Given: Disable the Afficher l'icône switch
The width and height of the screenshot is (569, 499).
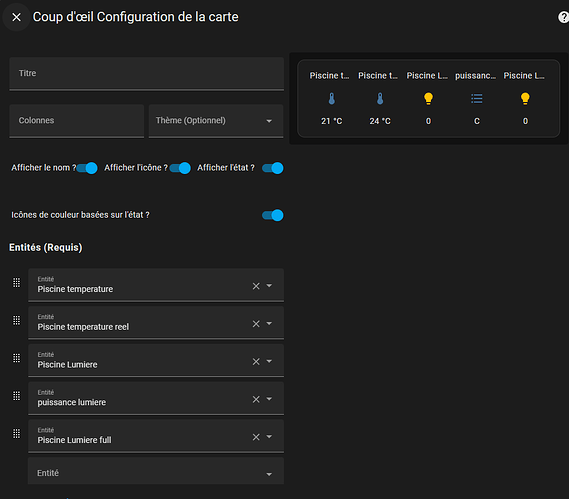Looking at the screenshot, I should click(180, 168).
